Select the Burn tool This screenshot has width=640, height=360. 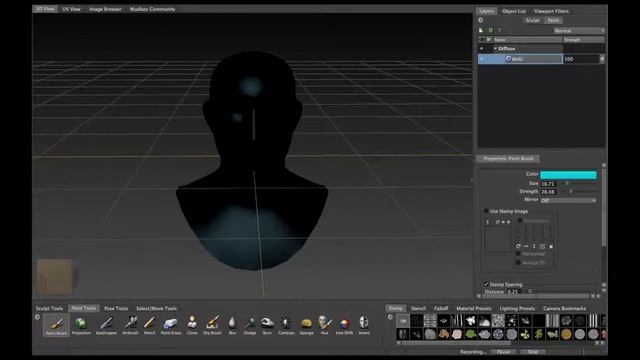point(267,325)
